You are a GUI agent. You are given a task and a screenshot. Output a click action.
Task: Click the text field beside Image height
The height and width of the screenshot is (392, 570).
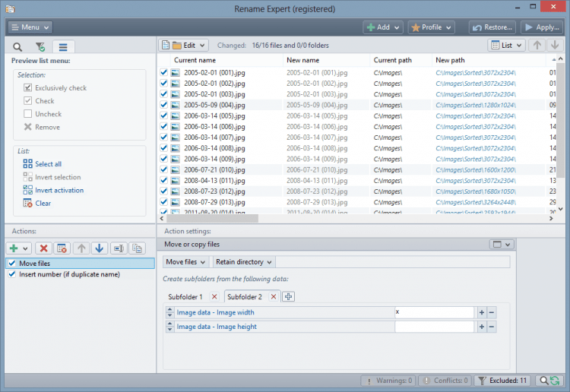tap(434, 327)
